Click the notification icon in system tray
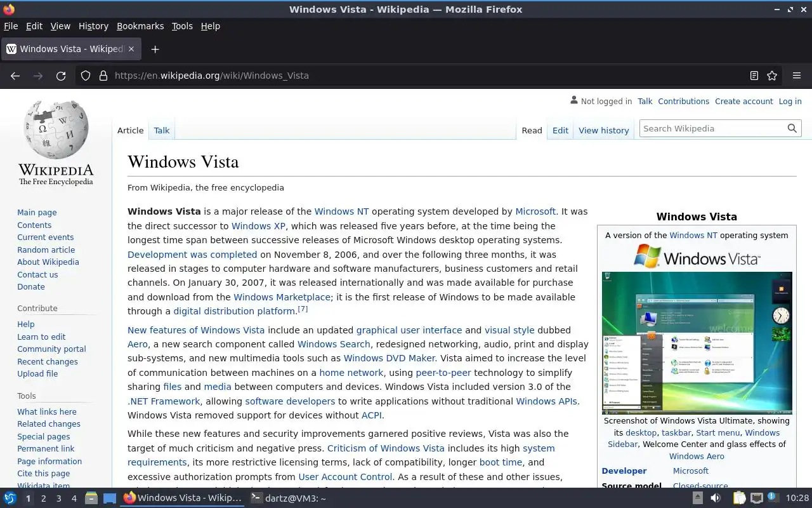The width and height of the screenshot is (812, 508). (772, 498)
